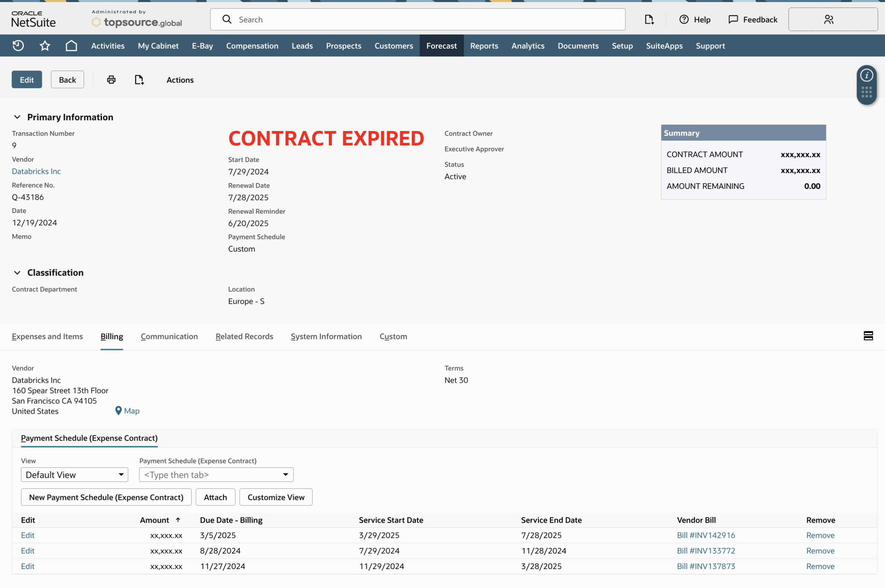Viewport: 885px width, 588px height.
Task: Click the Customize View button
Action: [276, 498]
